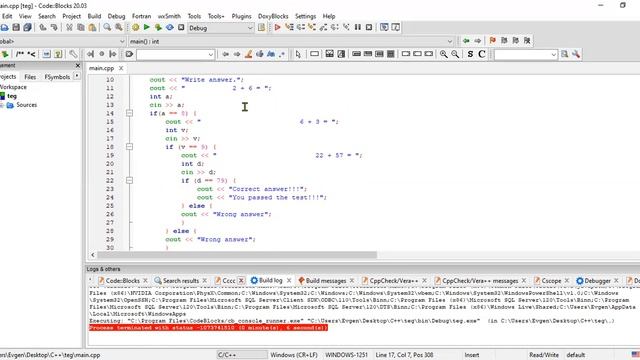Open the empty search combo box dropdown
The image size is (640, 360).
[x=211, y=54]
